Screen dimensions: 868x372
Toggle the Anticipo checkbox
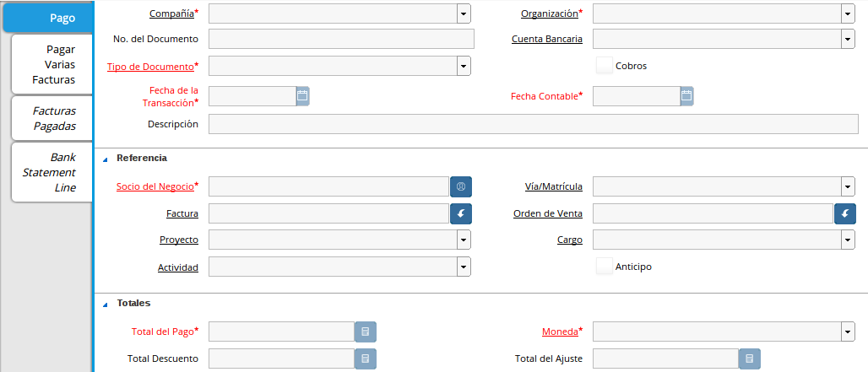(x=604, y=267)
